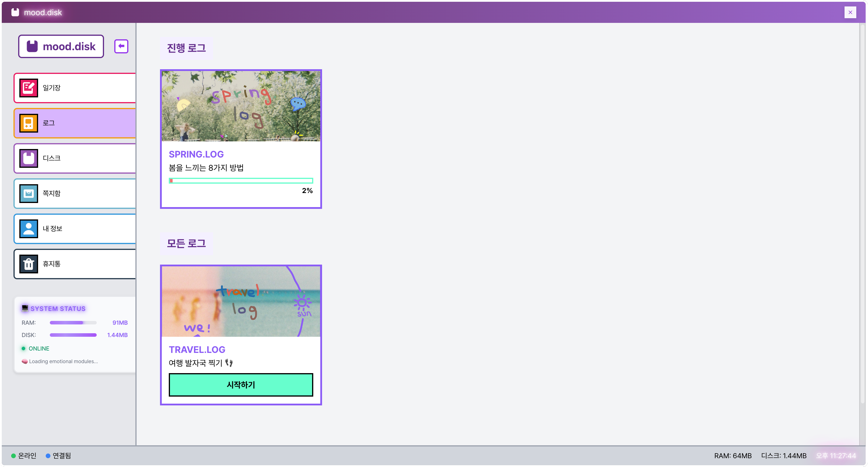This screenshot has width=868, height=467.
Task: Click the TRAVEL.LOG title
Action: [197, 350]
